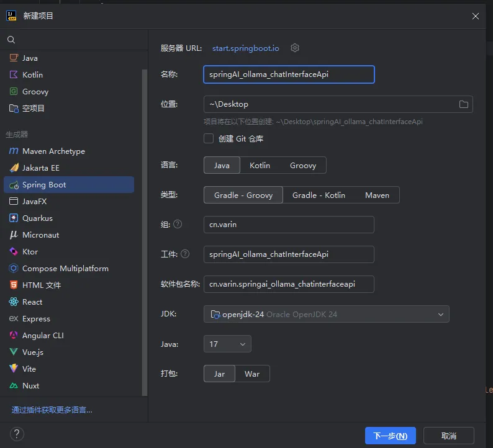Choose Gradle - Groovy build type

point(243,195)
